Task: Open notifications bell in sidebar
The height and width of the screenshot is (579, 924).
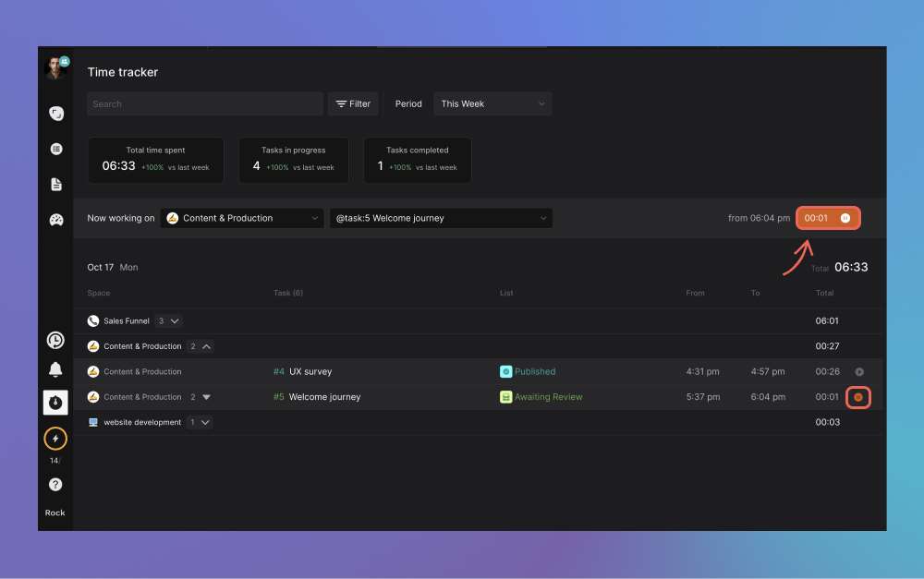Action: point(55,370)
